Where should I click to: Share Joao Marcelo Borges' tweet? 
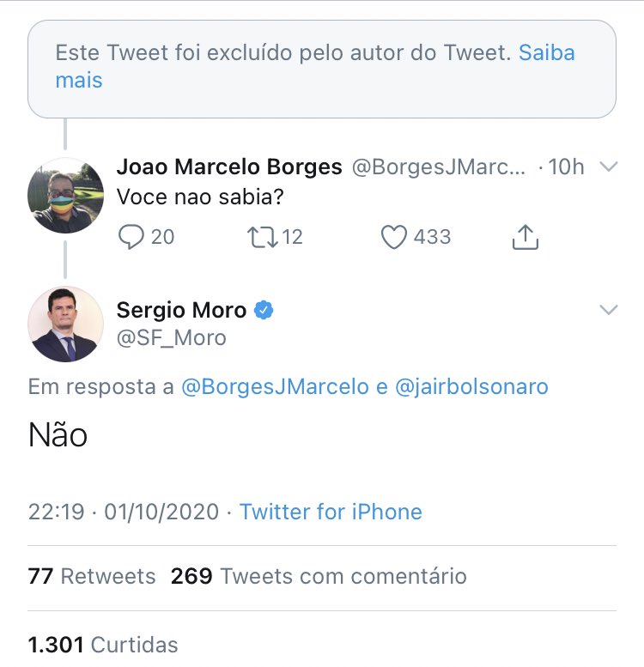tap(525, 237)
